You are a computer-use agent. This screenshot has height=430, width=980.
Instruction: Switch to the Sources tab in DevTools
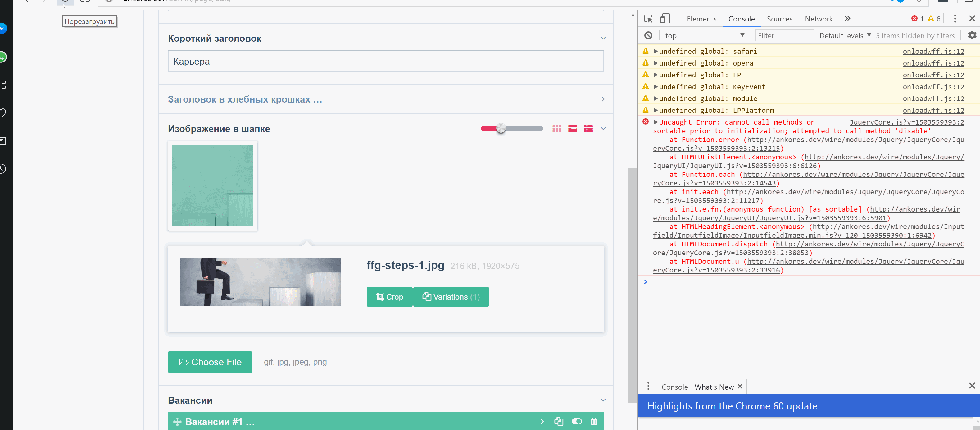tap(779, 18)
